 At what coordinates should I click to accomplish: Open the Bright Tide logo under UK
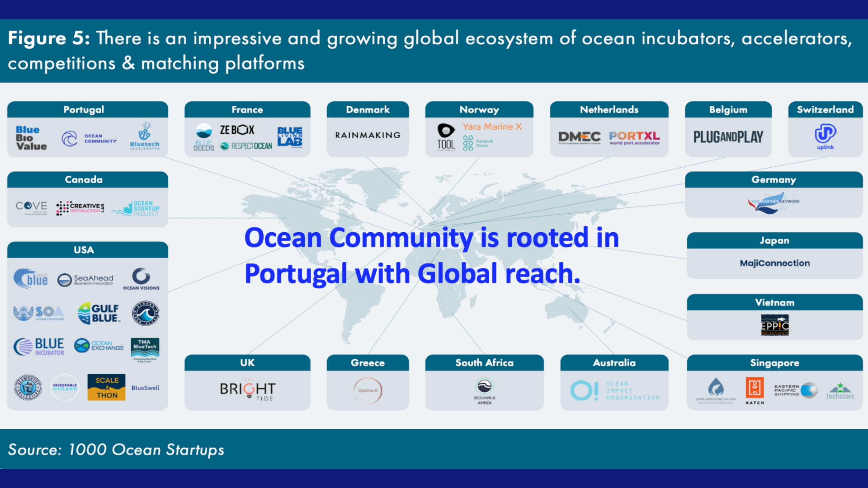(247, 390)
